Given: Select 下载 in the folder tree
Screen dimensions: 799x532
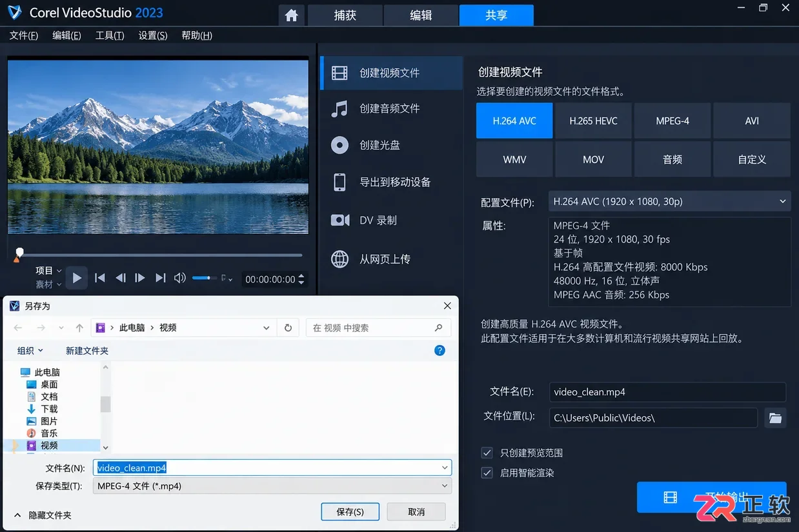Looking at the screenshot, I should (x=43, y=409).
